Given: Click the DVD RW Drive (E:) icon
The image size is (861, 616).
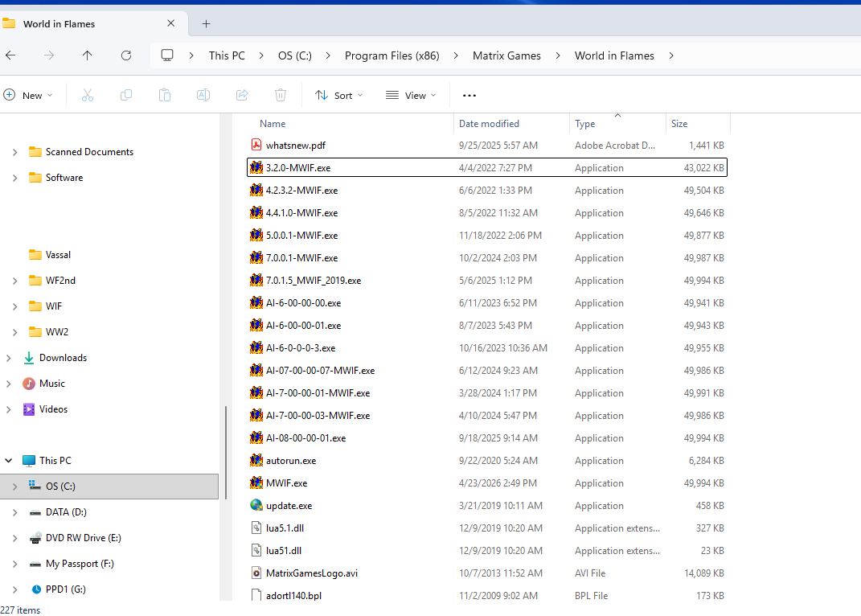Looking at the screenshot, I should (35, 537).
